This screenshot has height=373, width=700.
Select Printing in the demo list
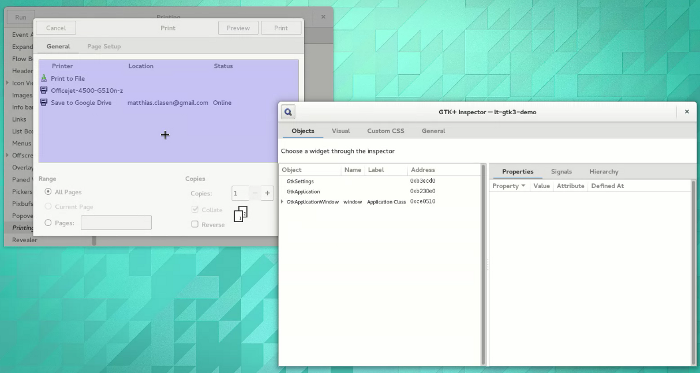click(x=22, y=228)
